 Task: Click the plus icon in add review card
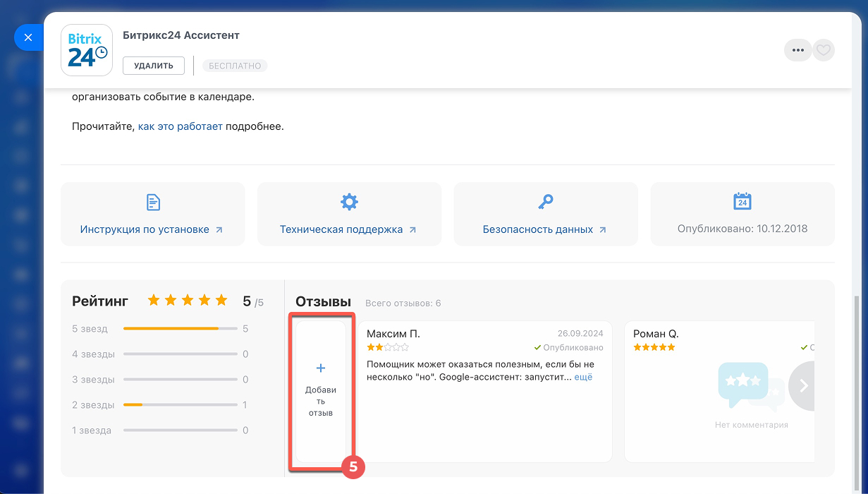(x=321, y=368)
